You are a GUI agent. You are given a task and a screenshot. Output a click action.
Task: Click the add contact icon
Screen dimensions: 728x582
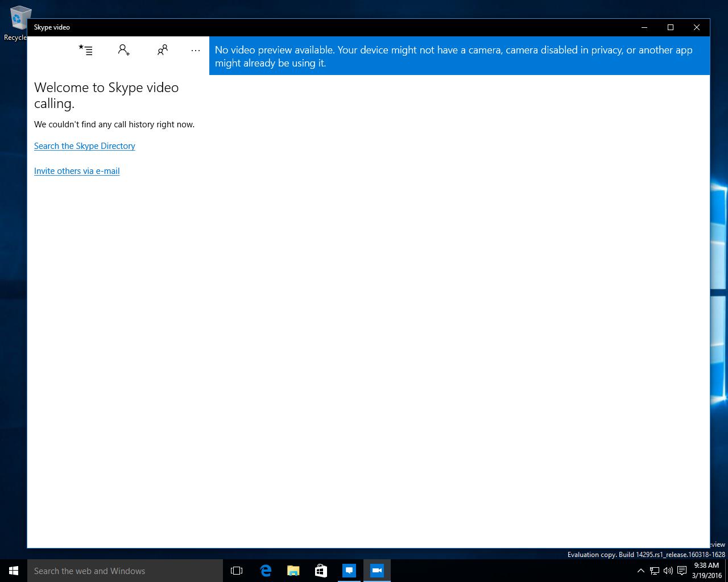click(124, 50)
